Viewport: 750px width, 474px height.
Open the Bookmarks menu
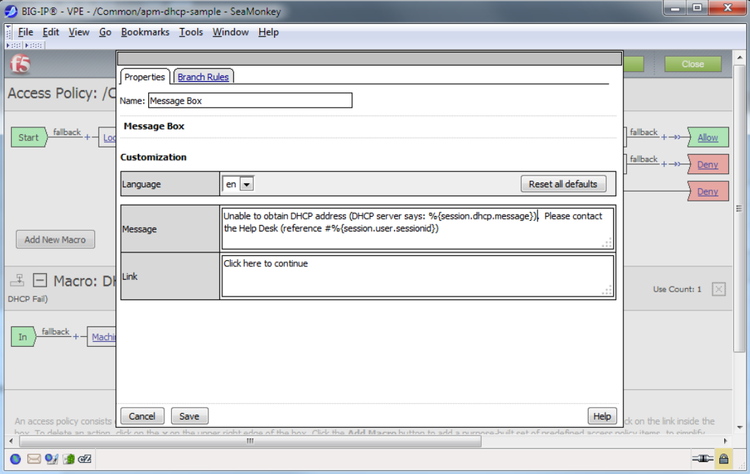point(145,32)
